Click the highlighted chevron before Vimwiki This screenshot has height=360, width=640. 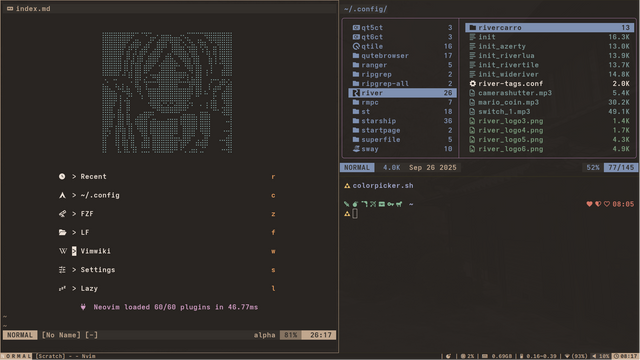click(x=74, y=251)
